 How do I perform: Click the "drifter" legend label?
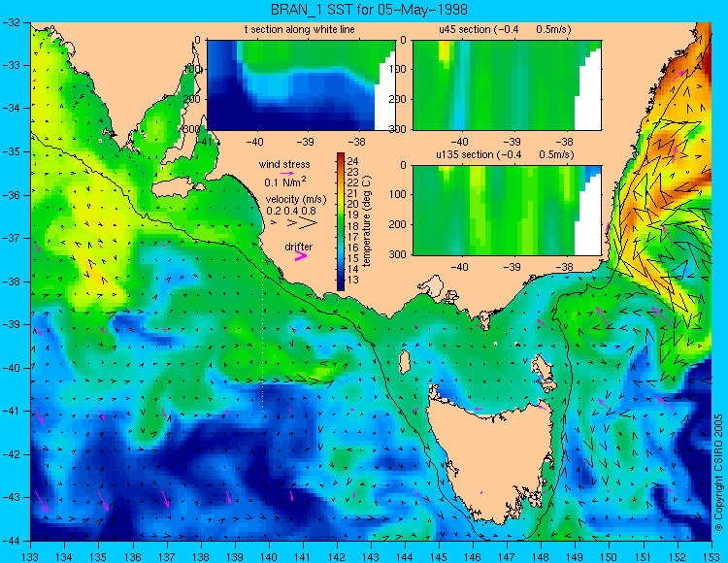[299, 247]
